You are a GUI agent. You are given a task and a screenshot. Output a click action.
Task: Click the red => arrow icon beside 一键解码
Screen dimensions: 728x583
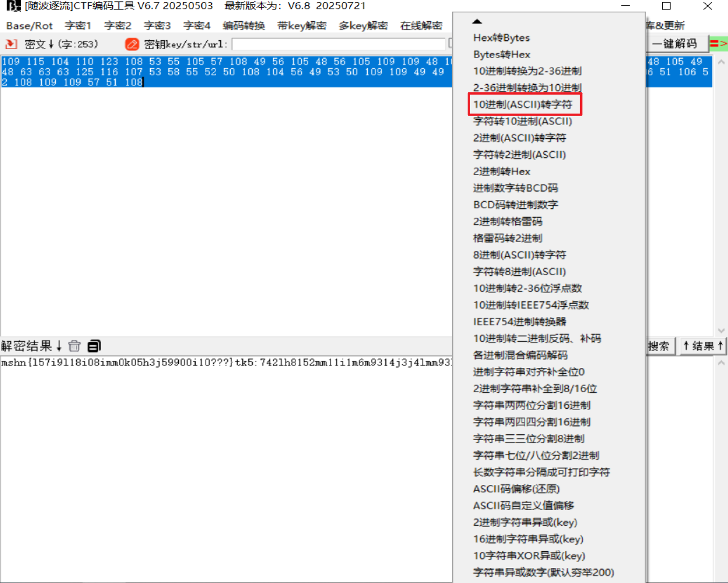point(719,44)
